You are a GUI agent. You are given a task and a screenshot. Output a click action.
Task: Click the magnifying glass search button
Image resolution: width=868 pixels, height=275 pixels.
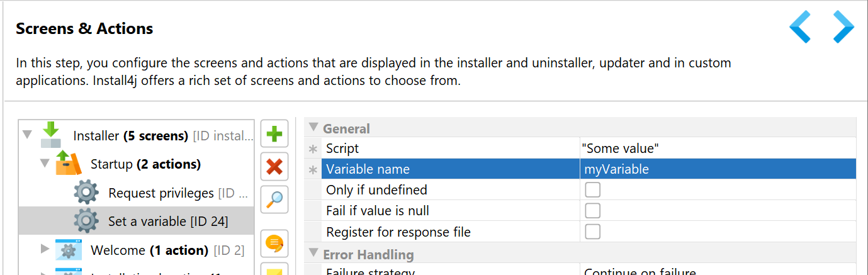274,199
